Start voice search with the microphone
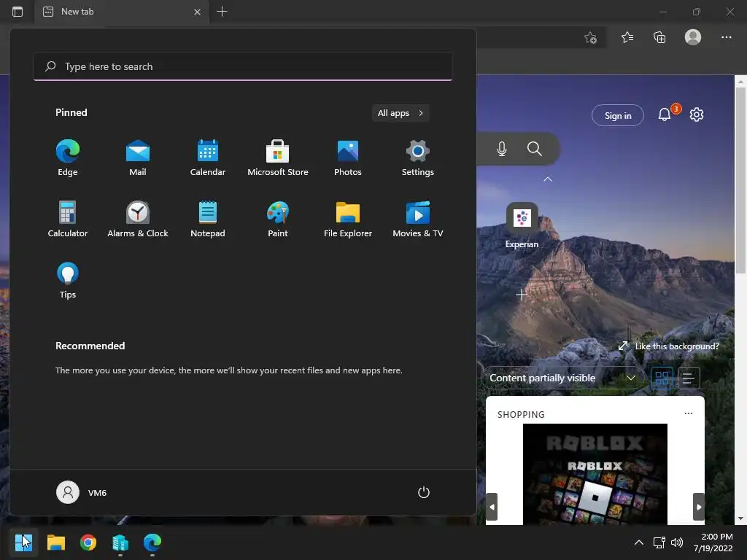 pyautogui.click(x=502, y=149)
